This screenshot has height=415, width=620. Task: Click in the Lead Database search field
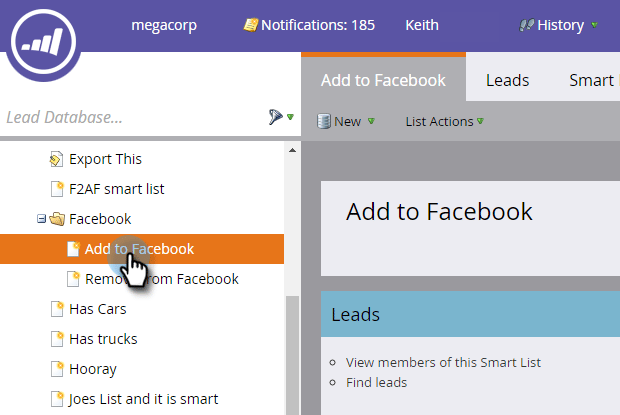(134, 117)
